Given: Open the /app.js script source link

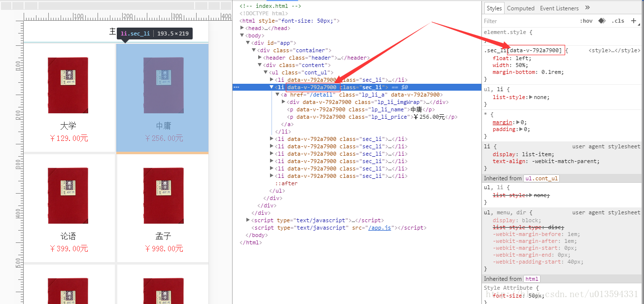Looking at the screenshot, I should tap(379, 228).
